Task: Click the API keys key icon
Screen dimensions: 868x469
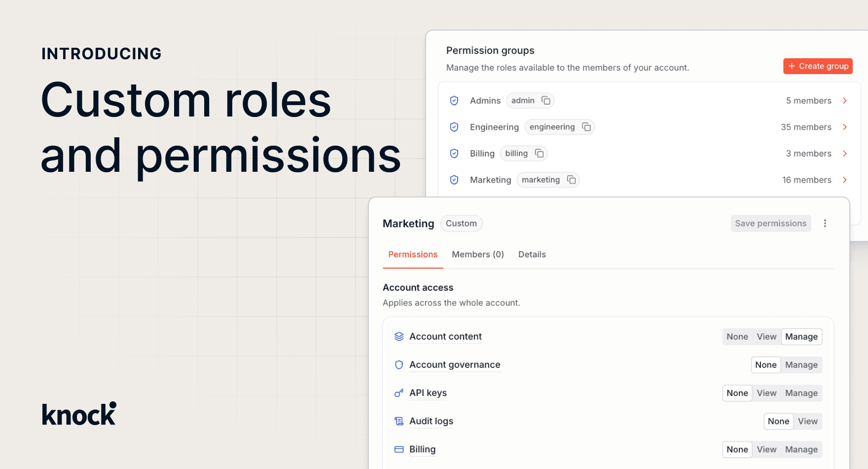Action: coord(399,393)
